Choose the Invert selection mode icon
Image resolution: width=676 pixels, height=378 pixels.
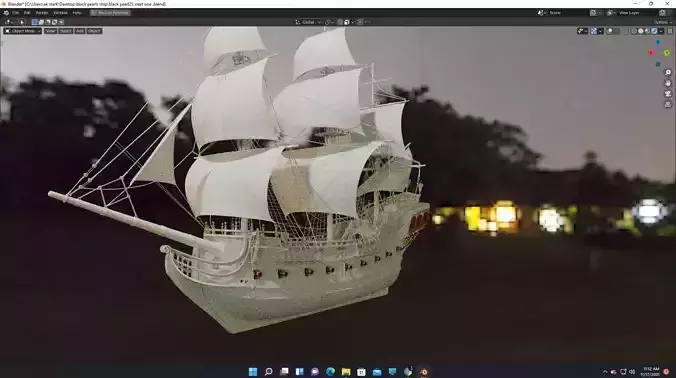pyautogui.click(x=54, y=22)
